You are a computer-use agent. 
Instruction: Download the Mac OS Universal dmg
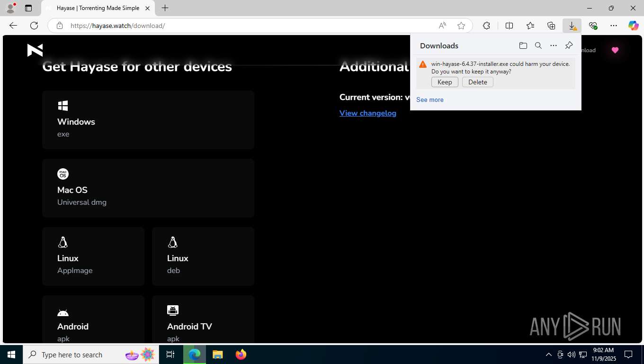coord(148,188)
